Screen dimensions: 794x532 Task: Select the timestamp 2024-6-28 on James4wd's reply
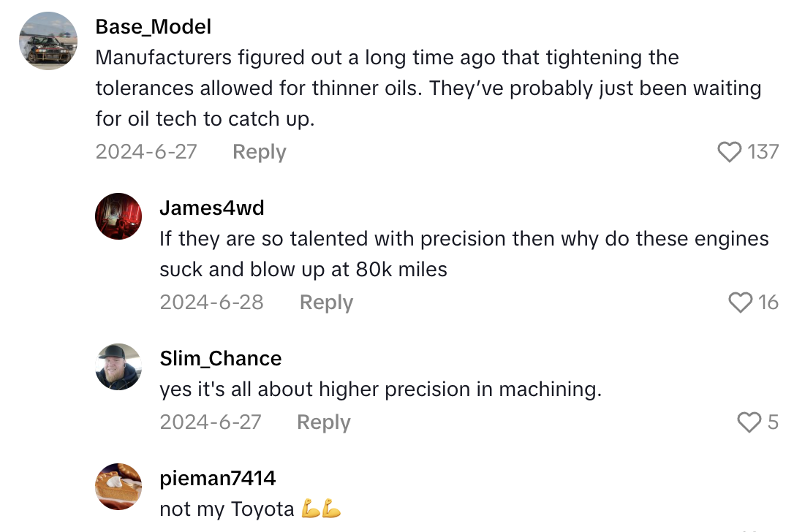click(211, 302)
